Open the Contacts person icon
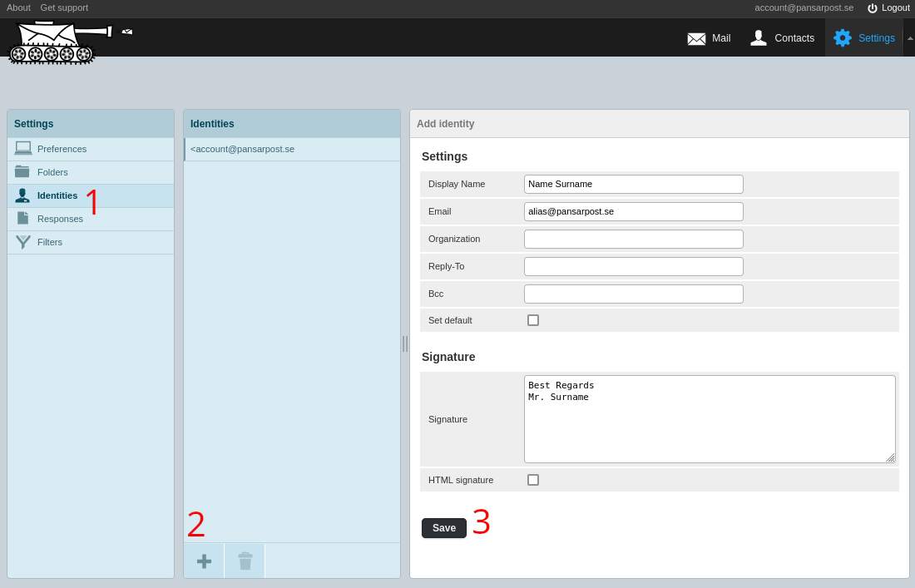This screenshot has height=588, width=915. pyautogui.click(x=758, y=38)
